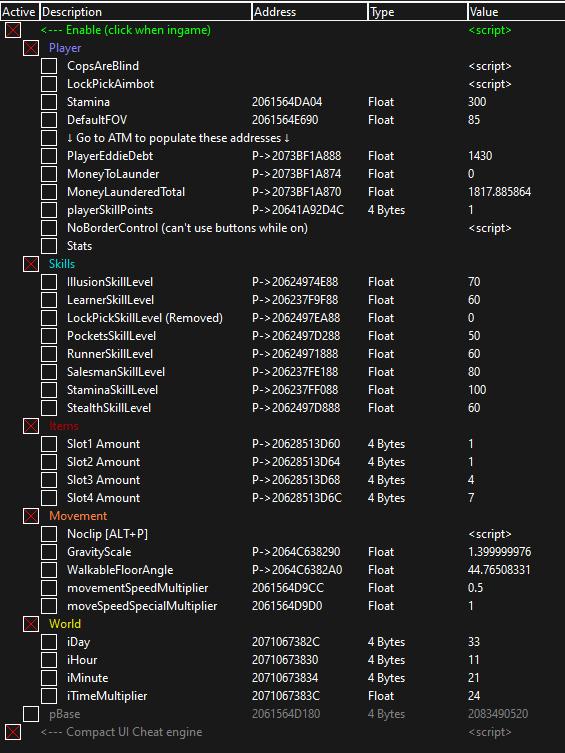Click the WalkableFloorAngle value 44.76508331
Screen dimensions: 565x753
click(499, 570)
